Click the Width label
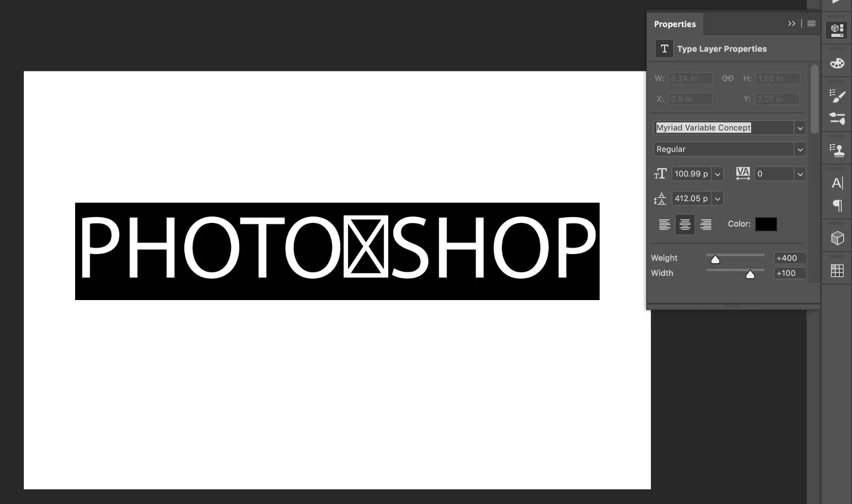 coord(662,273)
